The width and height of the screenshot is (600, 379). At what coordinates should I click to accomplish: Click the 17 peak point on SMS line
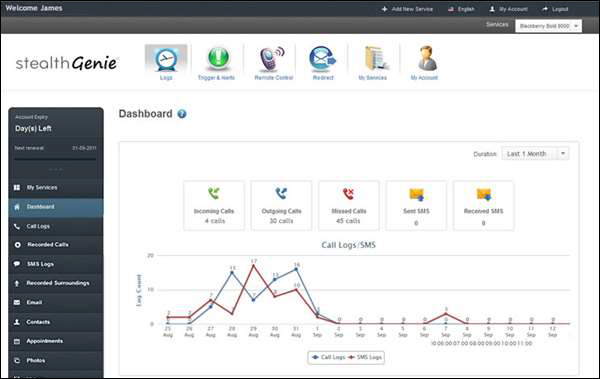pos(253,265)
